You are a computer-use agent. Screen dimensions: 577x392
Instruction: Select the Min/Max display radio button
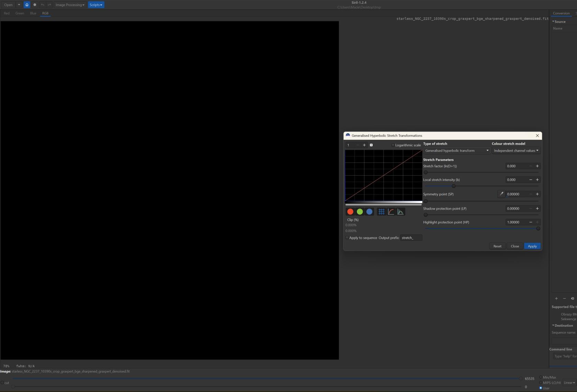[541, 377]
